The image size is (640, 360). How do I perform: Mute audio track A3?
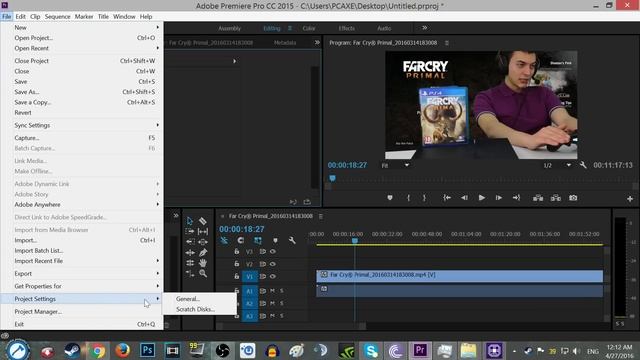[x=272, y=316]
